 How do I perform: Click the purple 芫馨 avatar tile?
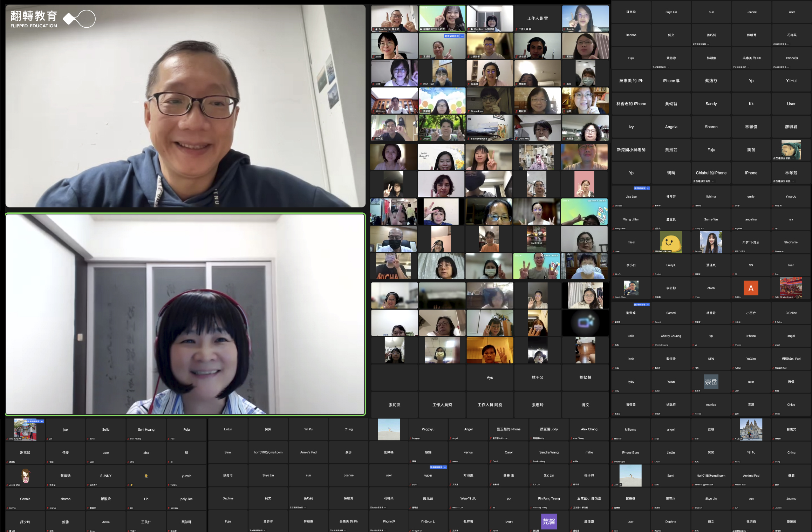(549, 521)
